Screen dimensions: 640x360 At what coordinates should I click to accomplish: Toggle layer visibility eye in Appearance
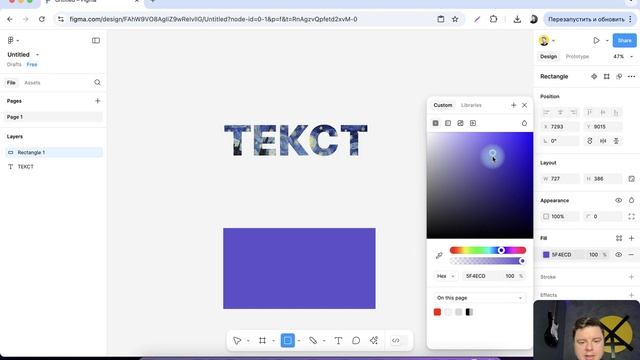tap(618, 200)
